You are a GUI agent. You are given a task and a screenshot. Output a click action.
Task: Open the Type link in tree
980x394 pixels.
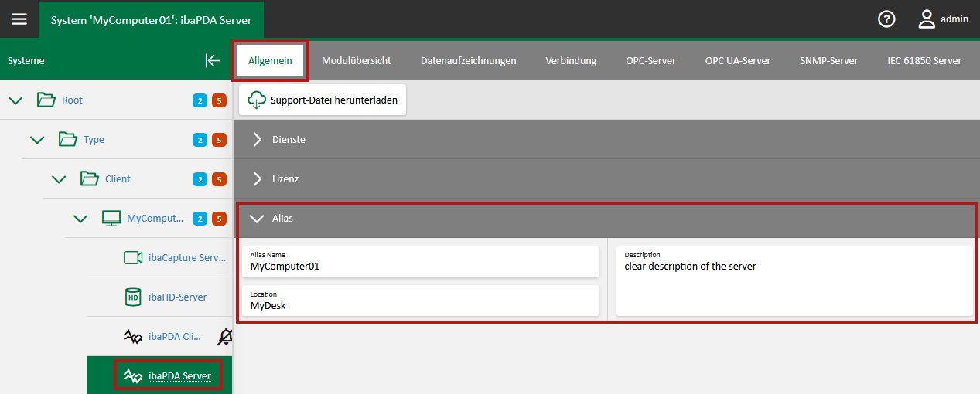tap(94, 140)
